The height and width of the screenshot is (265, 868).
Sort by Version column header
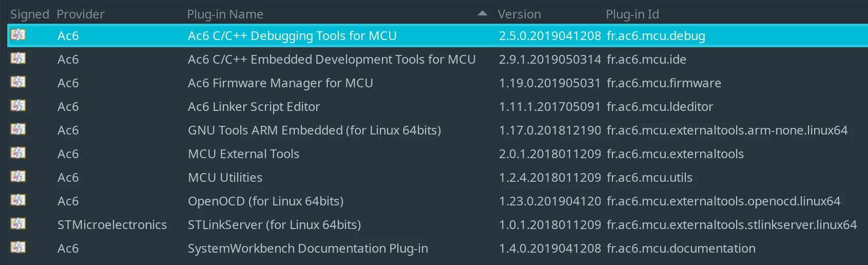[519, 14]
